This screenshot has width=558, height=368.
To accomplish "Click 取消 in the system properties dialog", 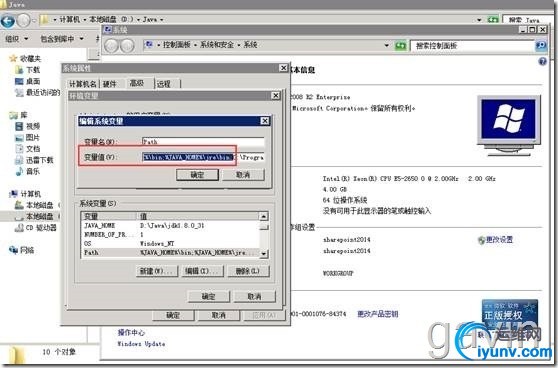I will pos(219,315).
